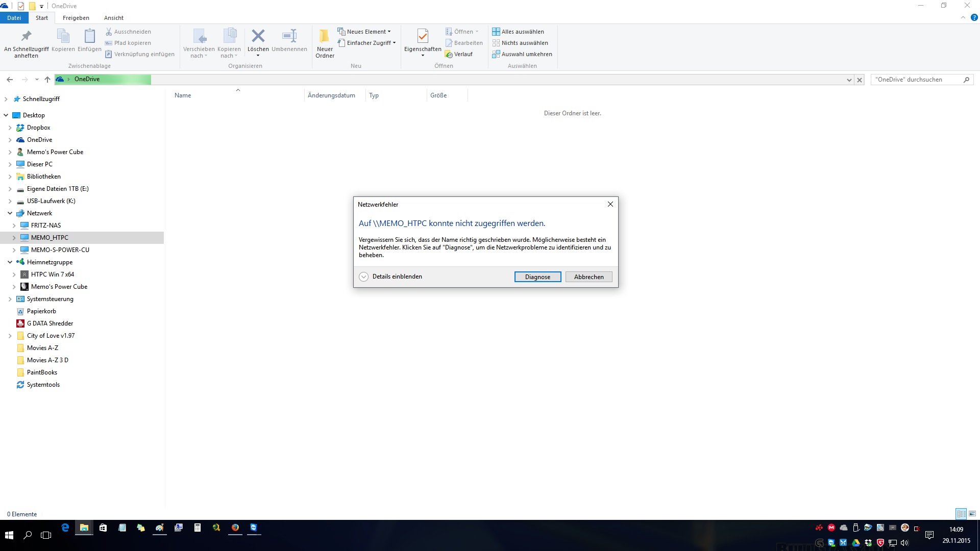This screenshot has width=980, height=551.
Task: Click the Löschen delete icon in ribbon
Action: (258, 36)
